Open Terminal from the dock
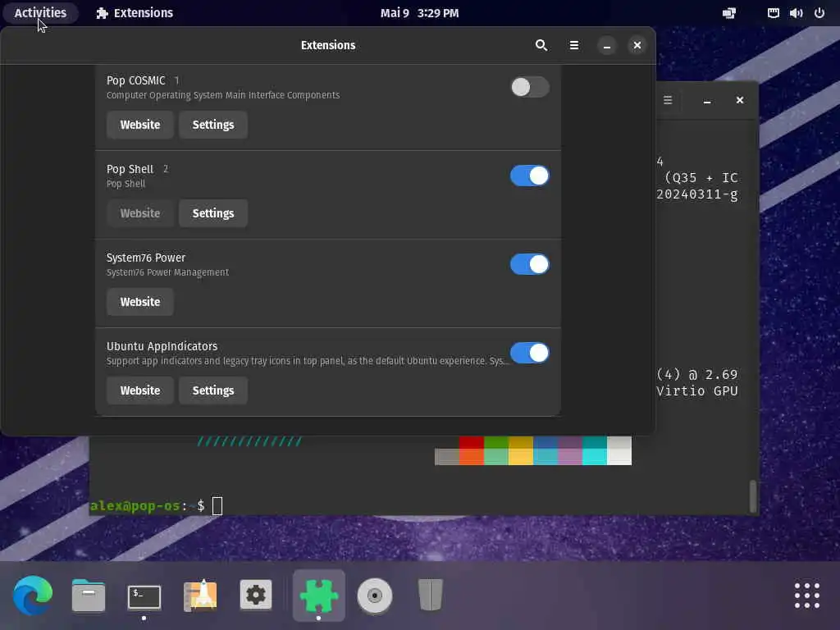Image resolution: width=840 pixels, height=630 pixels. [x=144, y=596]
